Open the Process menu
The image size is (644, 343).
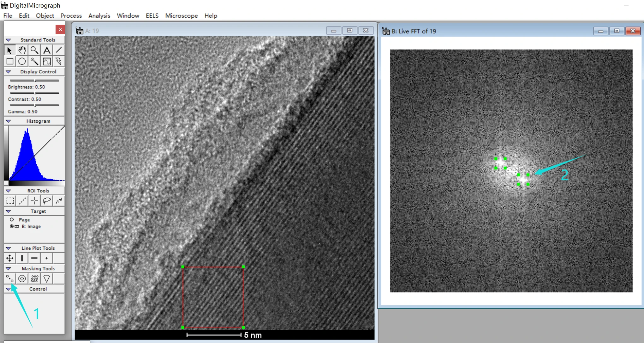pyautogui.click(x=71, y=15)
